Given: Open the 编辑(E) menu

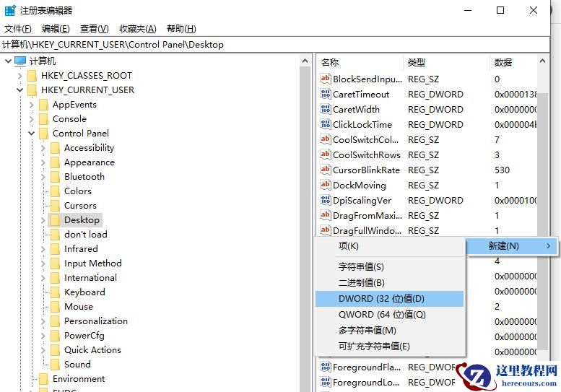Looking at the screenshot, I should click(56, 29).
